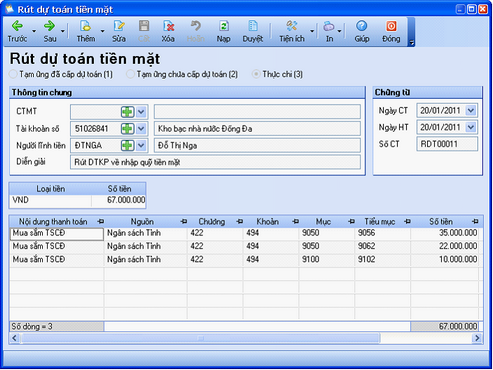The width and height of the screenshot is (493, 370).
Task: Select the 35.000.000 amount cell
Action: click(445, 233)
